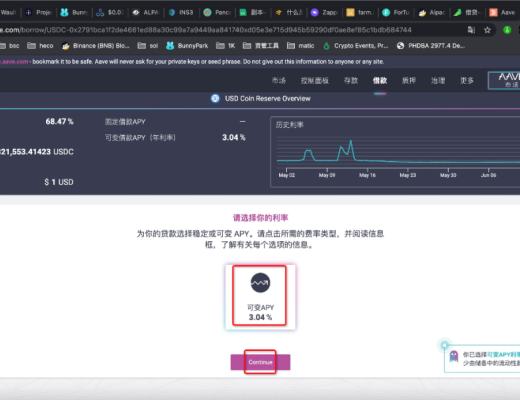The image size is (520, 400).
Task: Switch to the Panc browser tab
Action: click(x=217, y=12)
